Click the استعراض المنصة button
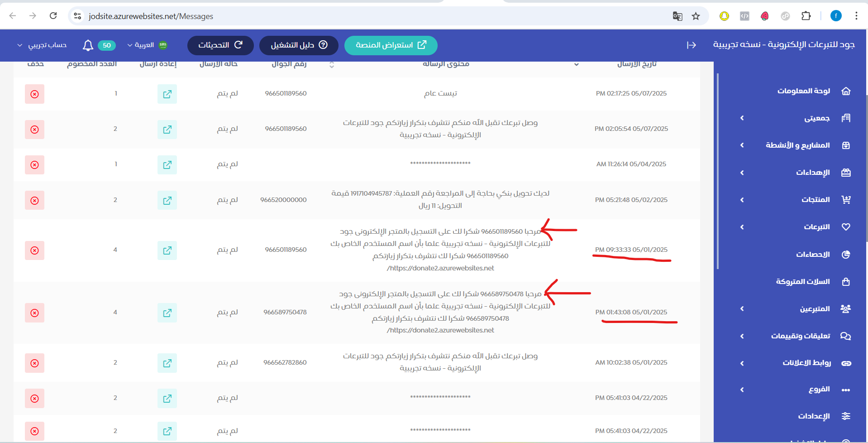The height and width of the screenshot is (443, 868). pos(390,45)
